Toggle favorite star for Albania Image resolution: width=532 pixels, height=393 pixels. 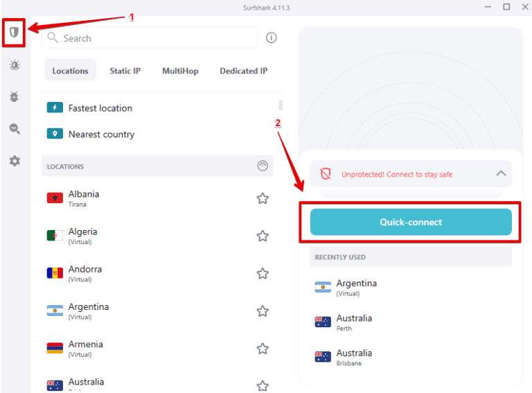[263, 199]
